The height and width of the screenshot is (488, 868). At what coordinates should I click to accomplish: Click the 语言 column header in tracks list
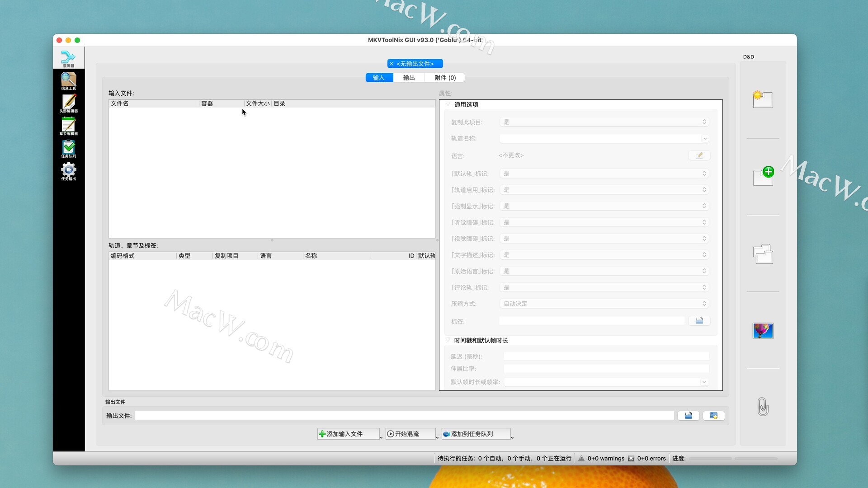(280, 256)
